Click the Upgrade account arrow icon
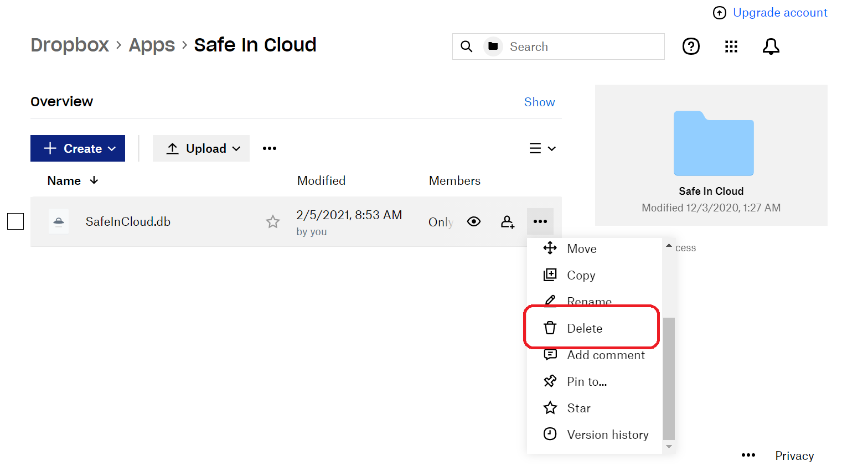The image size is (868, 471). [x=719, y=13]
